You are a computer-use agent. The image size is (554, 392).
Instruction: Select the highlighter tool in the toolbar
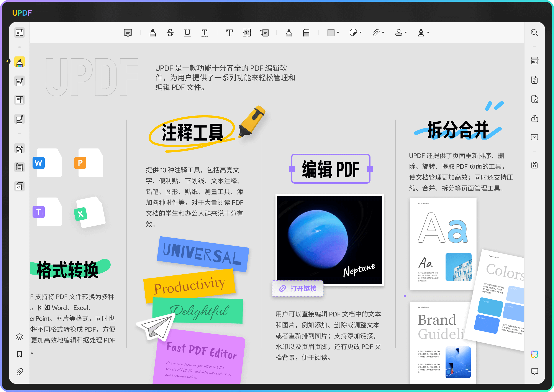[x=153, y=33]
